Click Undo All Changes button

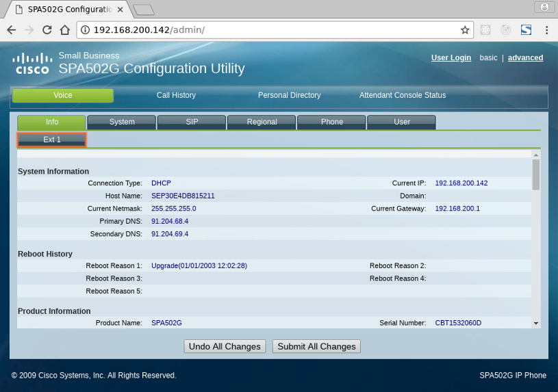(225, 346)
